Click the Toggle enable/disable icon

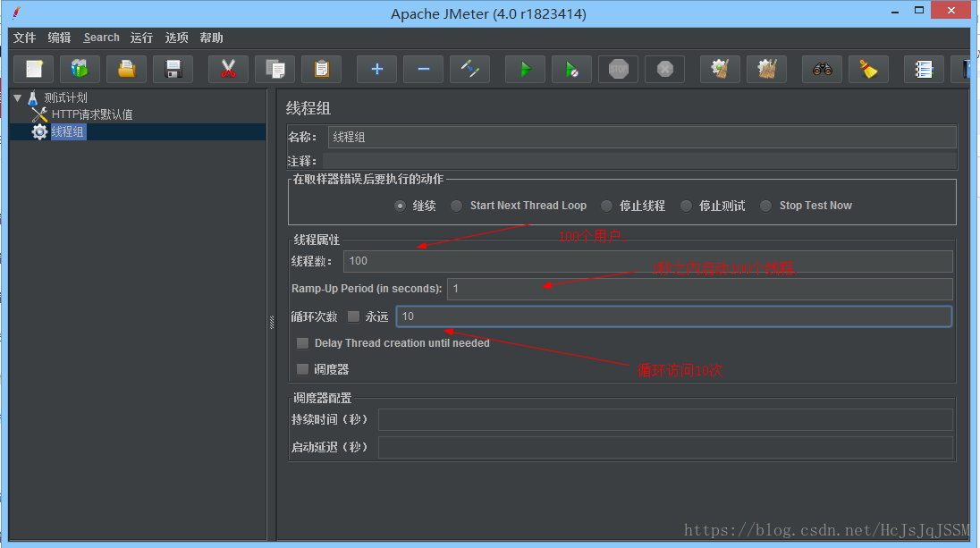470,69
